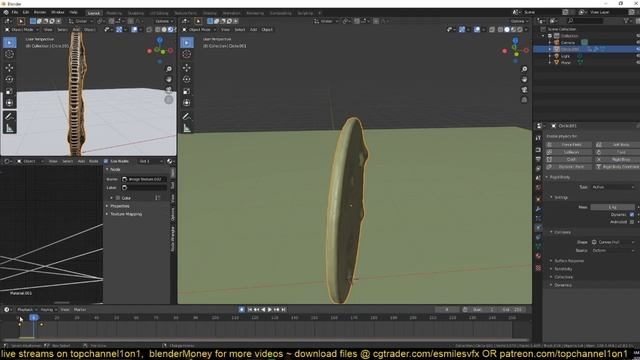This screenshot has height=360, width=640.
Task: Toggle the Dynamic checkbox
Action: coord(632,214)
